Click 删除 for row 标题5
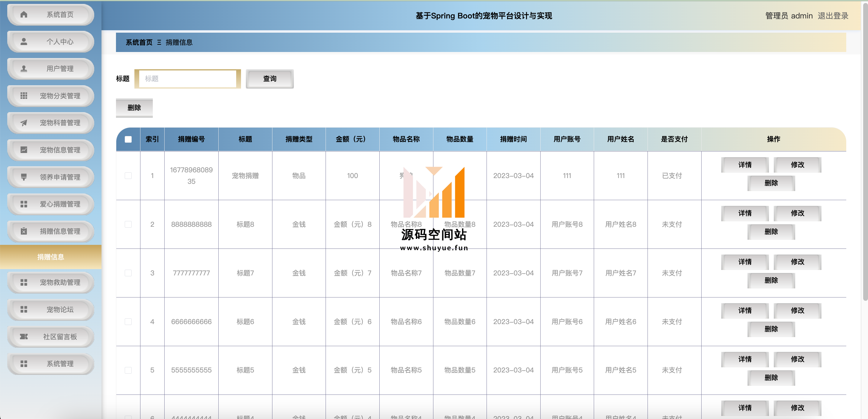The width and height of the screenshot is (868, 419). pyautogui.click(x=771, y=377)
